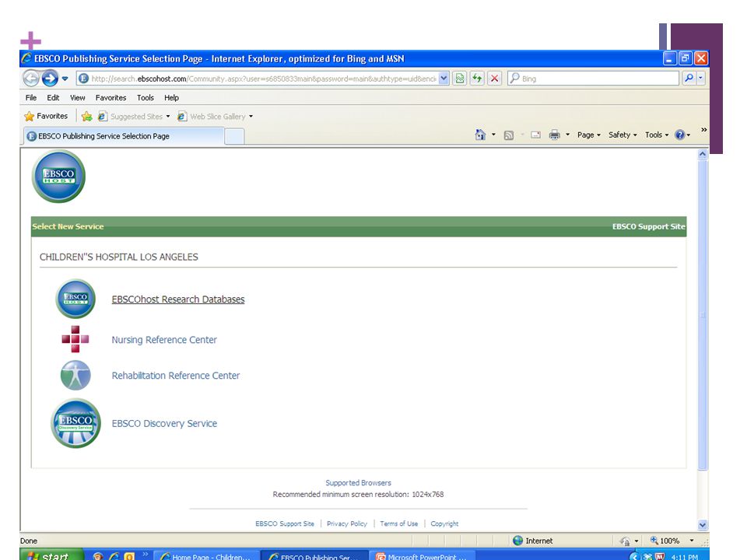Image resolution: width=747 pixels, height=560 pixels.
Task: Open Suggested Sites dropdown
Action: 134,116
